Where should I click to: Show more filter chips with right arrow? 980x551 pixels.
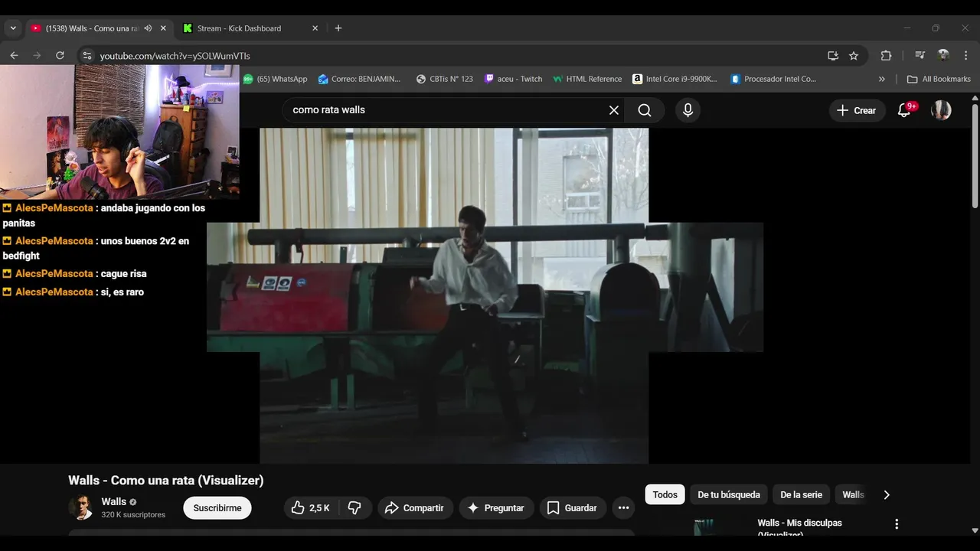[x=887, y=495]
